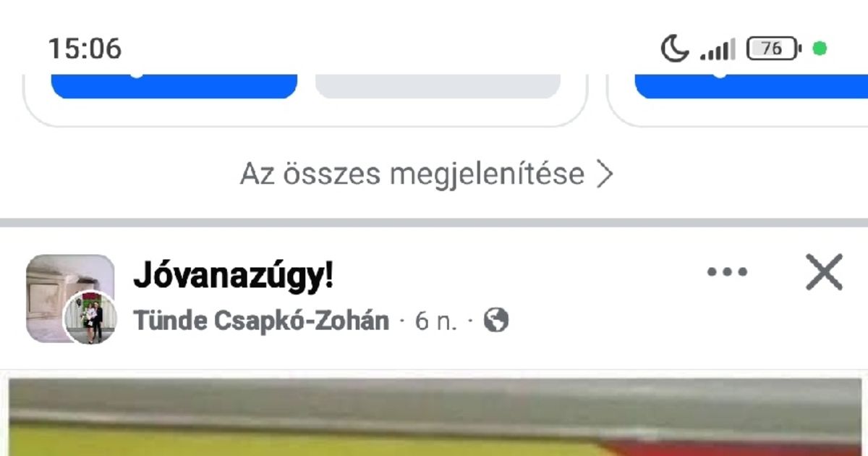
Task: Expand the chevron beside Az összes megjelenítése
Action: (x=604, y=174)
